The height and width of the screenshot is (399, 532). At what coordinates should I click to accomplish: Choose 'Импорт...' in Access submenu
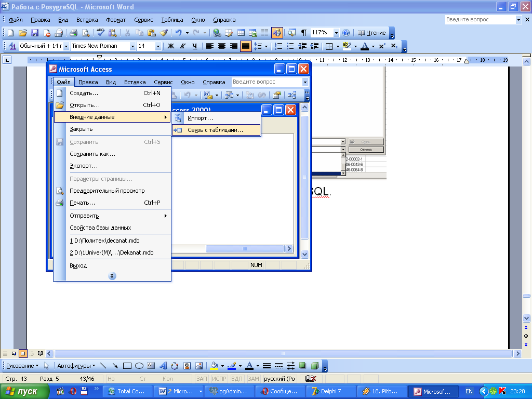pyautogui.click(x=216, y=118)
